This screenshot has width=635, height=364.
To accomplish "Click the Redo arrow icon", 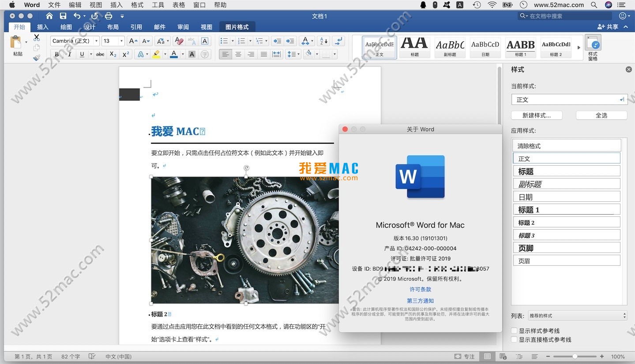I will pos(94,16).
